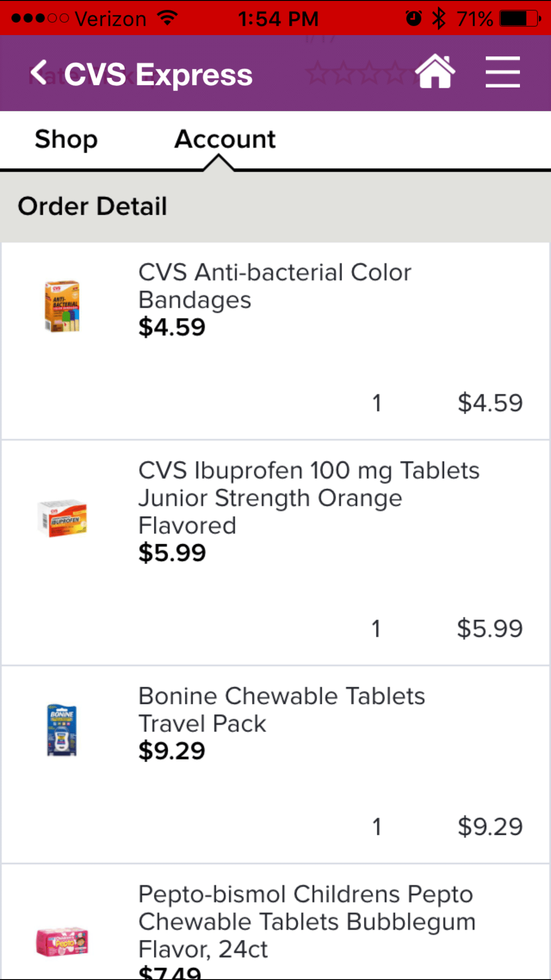Viewport: 551px width, 980px height.
Task: Tap the Wi-Fi status icon
Action: [168, 18]
